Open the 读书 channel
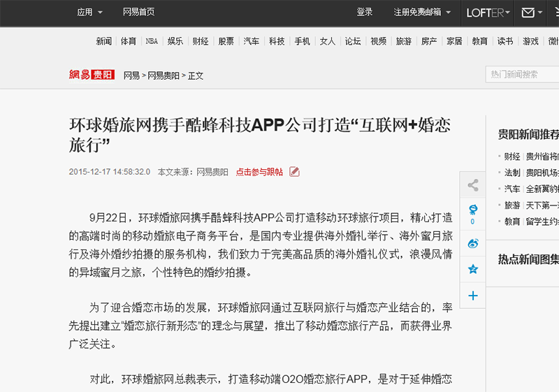559x392 pixels. tap(505, 41)
